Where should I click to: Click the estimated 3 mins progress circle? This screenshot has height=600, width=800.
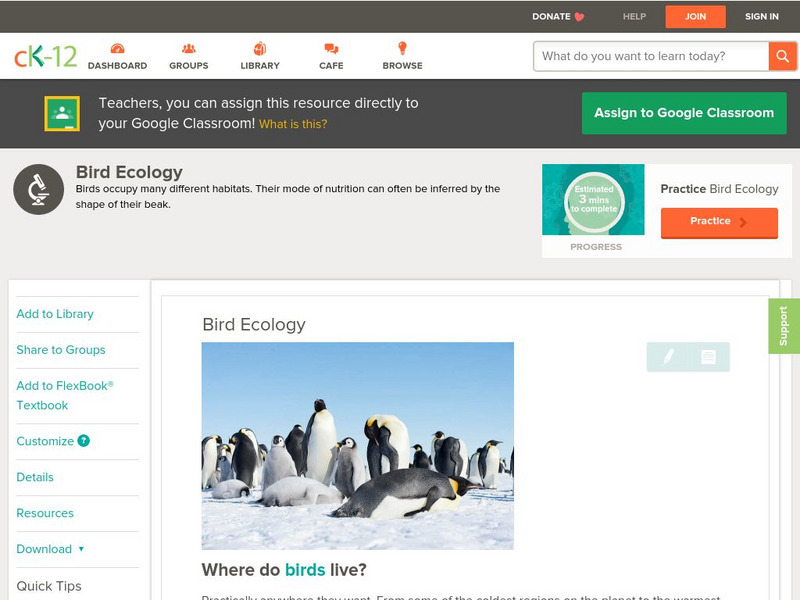(x=594, y=200)
